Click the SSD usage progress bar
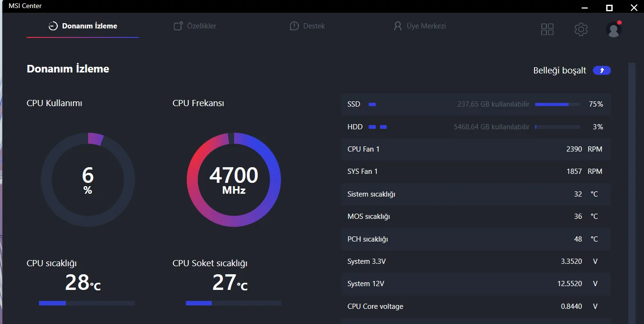The image size is (644, 324). (x=557, y=104)
